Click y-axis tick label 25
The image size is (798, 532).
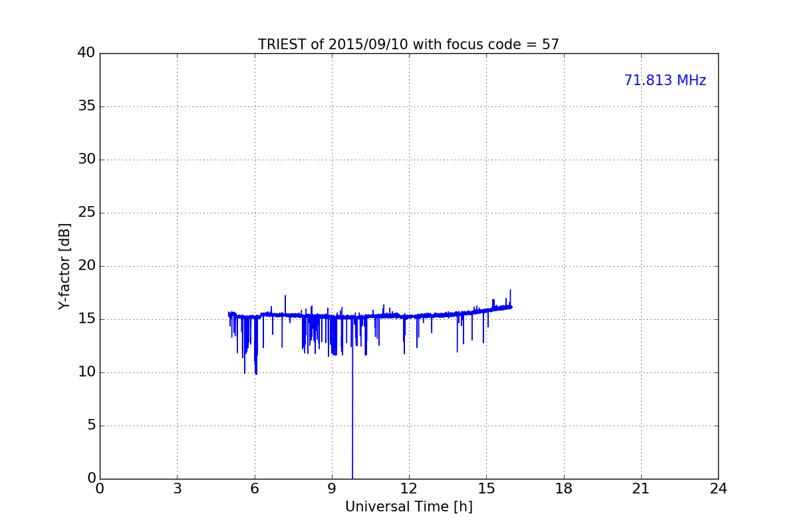click(86, 213)
